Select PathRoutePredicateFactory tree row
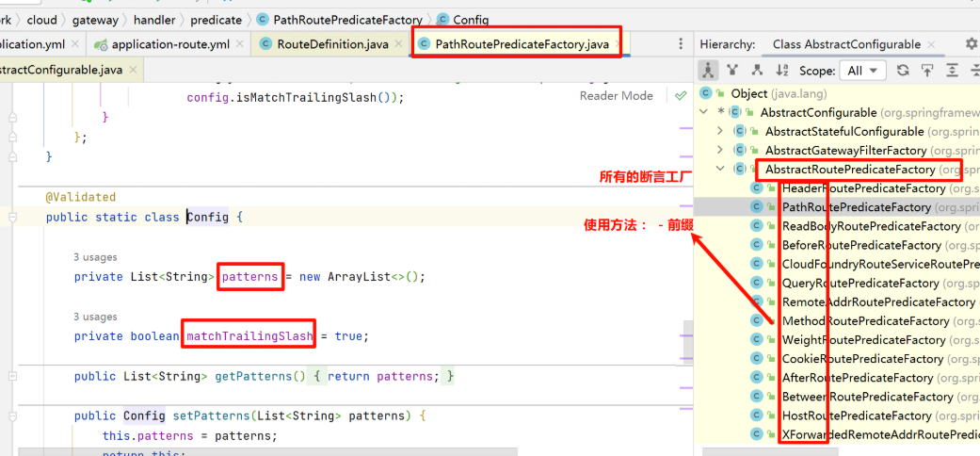980x456 pixels. pyautogui.click(x=836, y=206)
